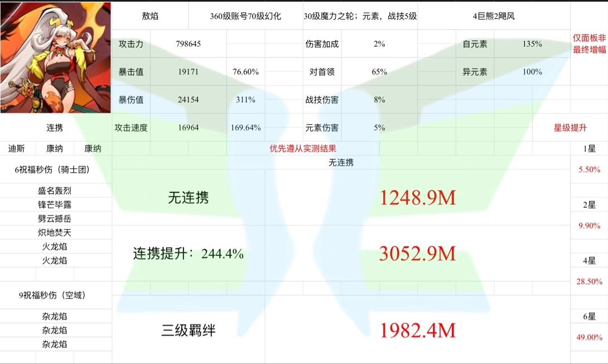Viewport: 608px width, 364px height.
Task: Click the 迪斯 cell
Action: pyautogui.click(x=17, y=149)
